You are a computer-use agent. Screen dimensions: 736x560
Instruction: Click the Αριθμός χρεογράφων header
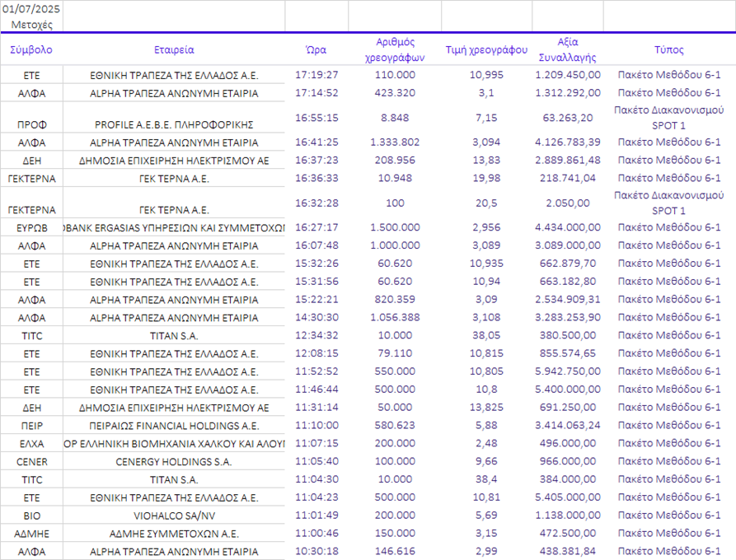click(x=395, y=49)
